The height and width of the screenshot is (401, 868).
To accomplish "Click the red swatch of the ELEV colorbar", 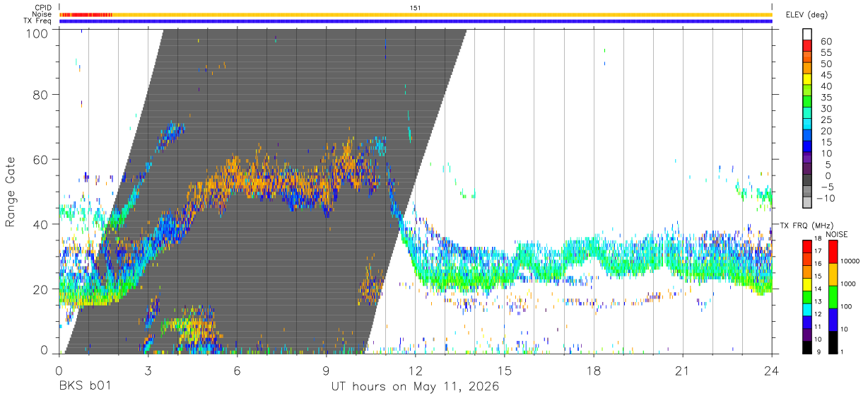I will point(808,46).
